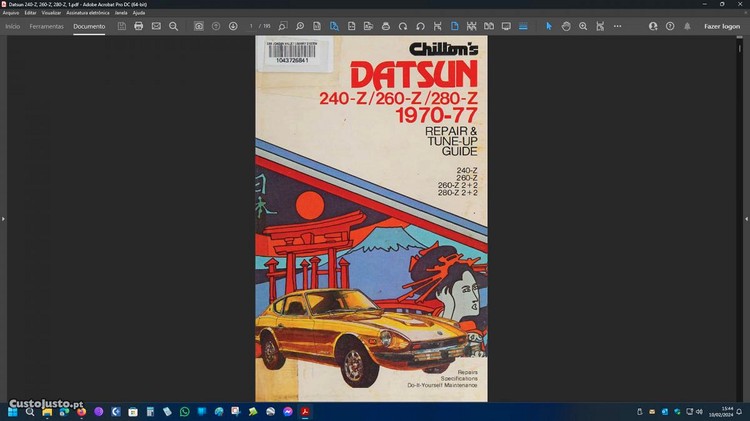Go to previous page with up arrow
This screenshot has height=421, width=750.
216,26
